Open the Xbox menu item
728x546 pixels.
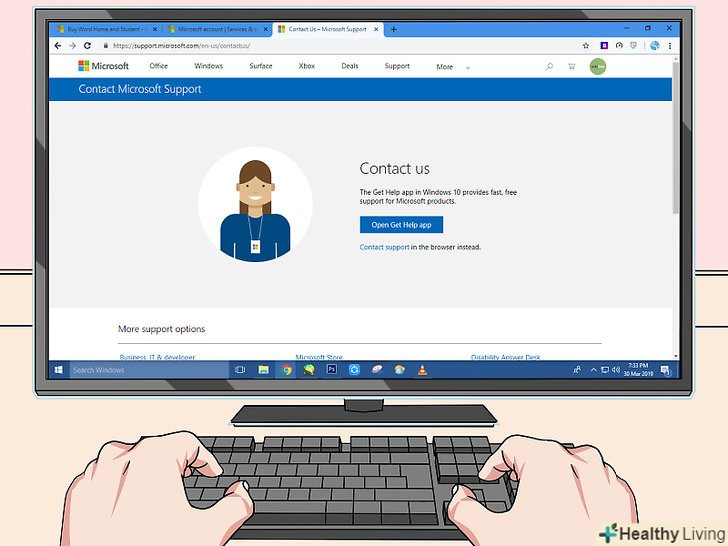coord(306,66)
